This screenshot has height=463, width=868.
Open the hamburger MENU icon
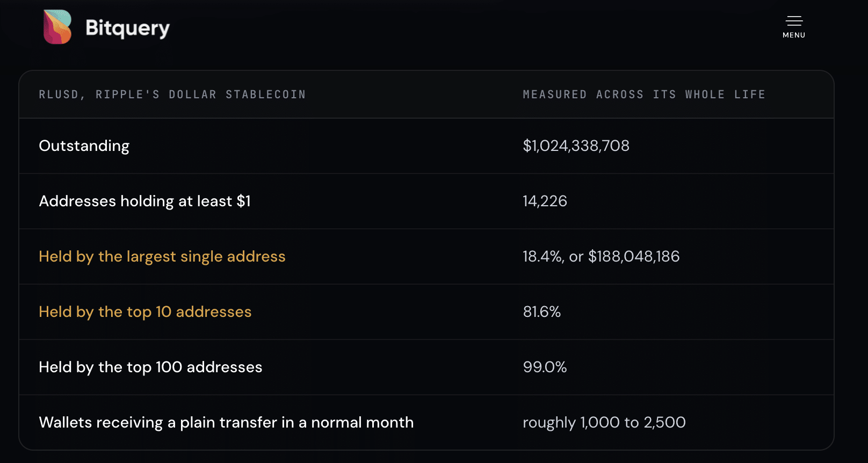click(794, 21)
